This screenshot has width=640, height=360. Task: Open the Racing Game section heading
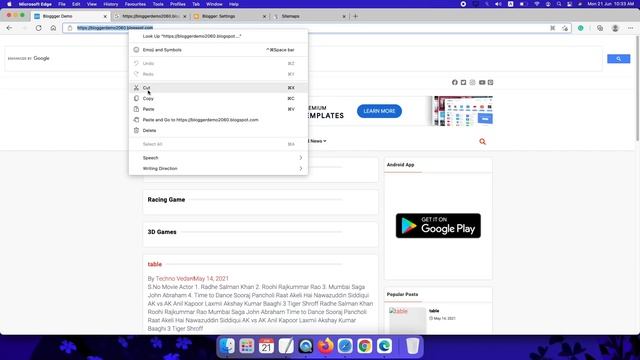click(x=166, y=200)
